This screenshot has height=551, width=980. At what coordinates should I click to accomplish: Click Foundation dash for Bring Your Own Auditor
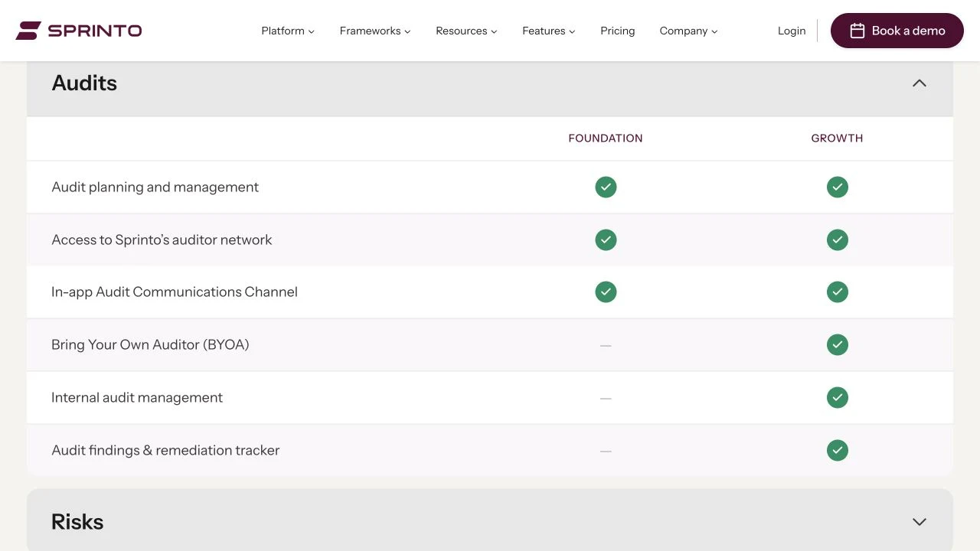tap(606, 346)
